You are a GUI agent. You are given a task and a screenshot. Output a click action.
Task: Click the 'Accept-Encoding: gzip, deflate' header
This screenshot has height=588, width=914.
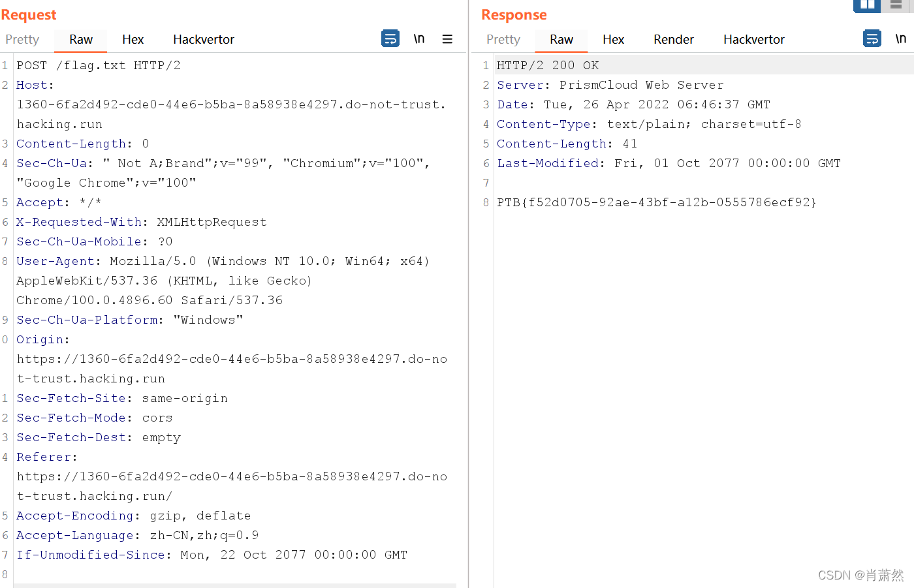134,516
